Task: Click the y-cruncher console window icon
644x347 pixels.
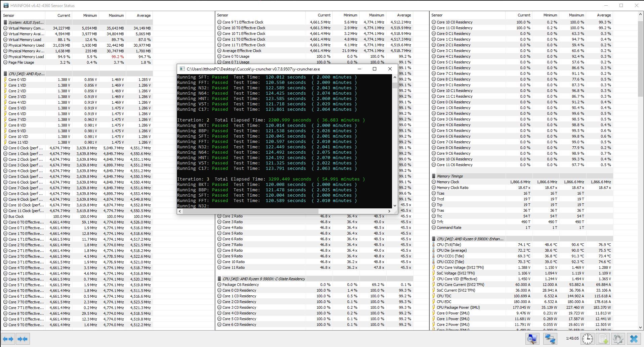Action: (x=182, y=69)
